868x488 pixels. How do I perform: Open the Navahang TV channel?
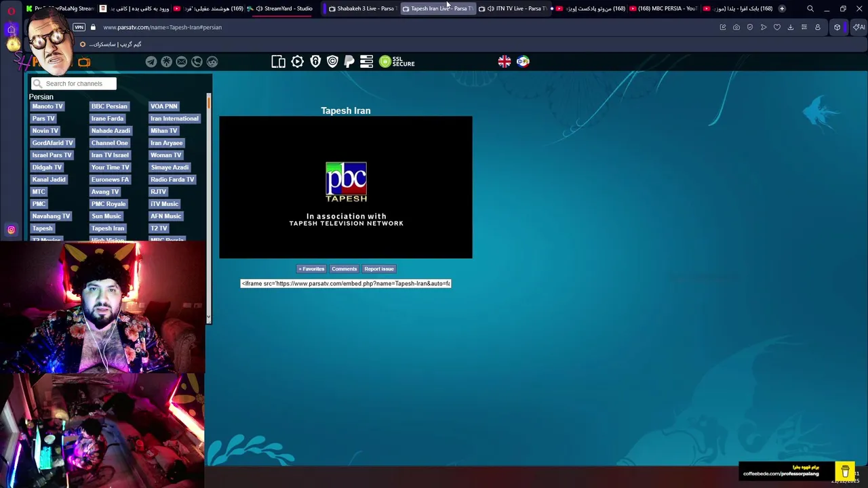51,216
